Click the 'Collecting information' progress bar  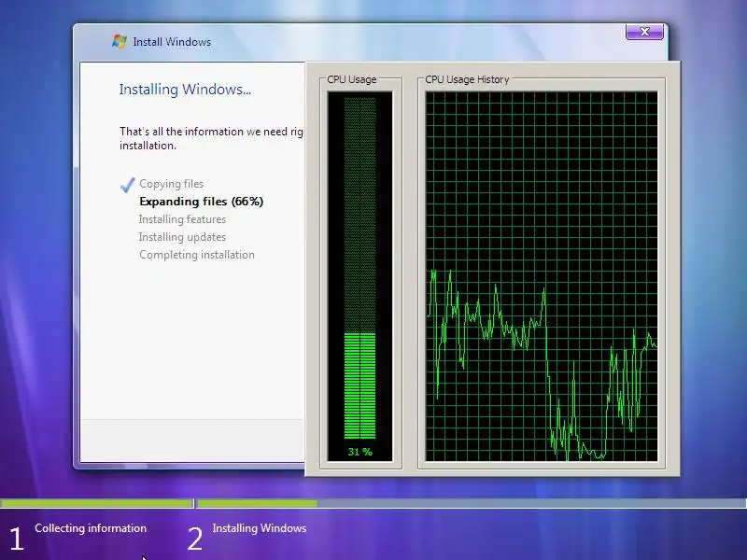point(97,503)
